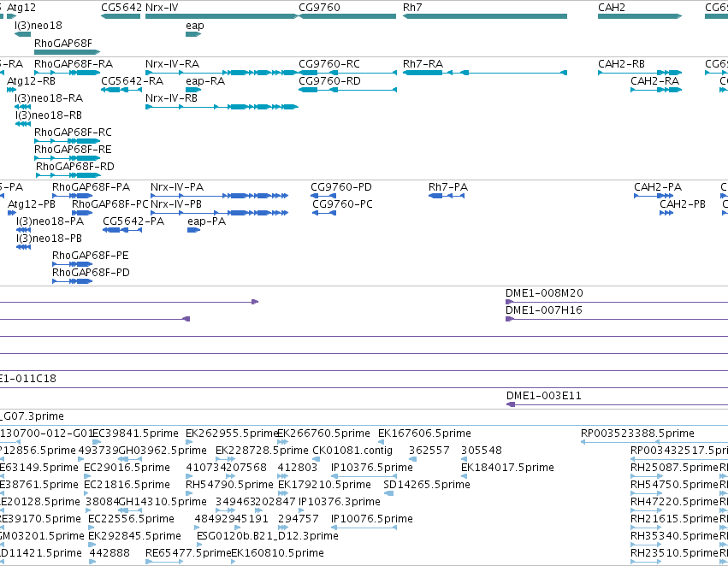Viewport: 728px width, 566px height.
Task: Select the Rh7 gene label
Action: (412, 8)
